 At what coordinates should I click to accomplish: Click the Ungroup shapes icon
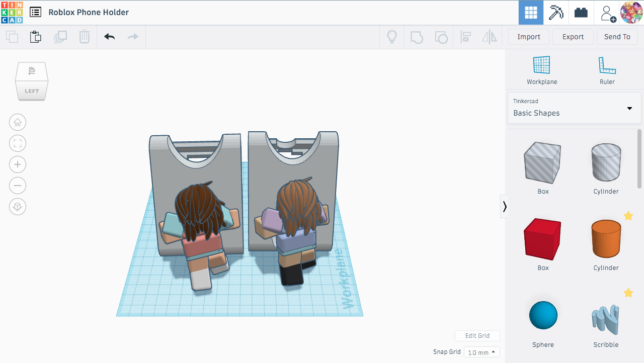pos(441,37)
